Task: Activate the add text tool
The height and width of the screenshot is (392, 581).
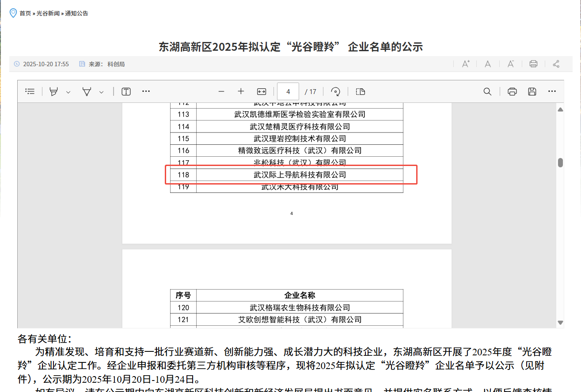Action: [x=126, y=91]
